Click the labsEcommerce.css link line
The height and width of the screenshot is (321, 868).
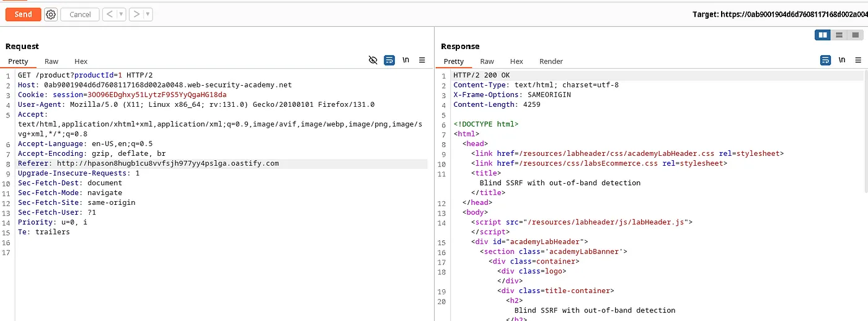click(599, 164)
